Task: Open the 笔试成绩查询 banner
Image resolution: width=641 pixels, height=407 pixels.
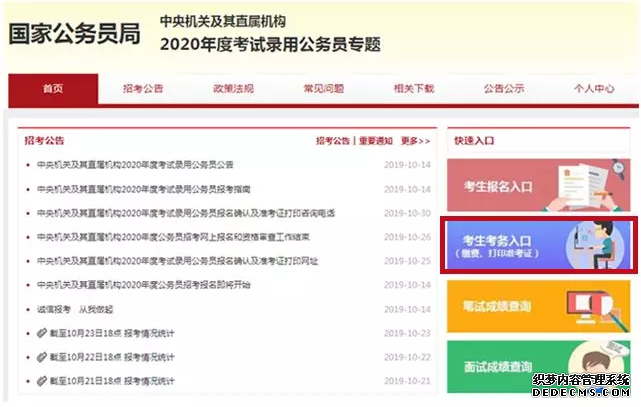Action: coord(539,306)
